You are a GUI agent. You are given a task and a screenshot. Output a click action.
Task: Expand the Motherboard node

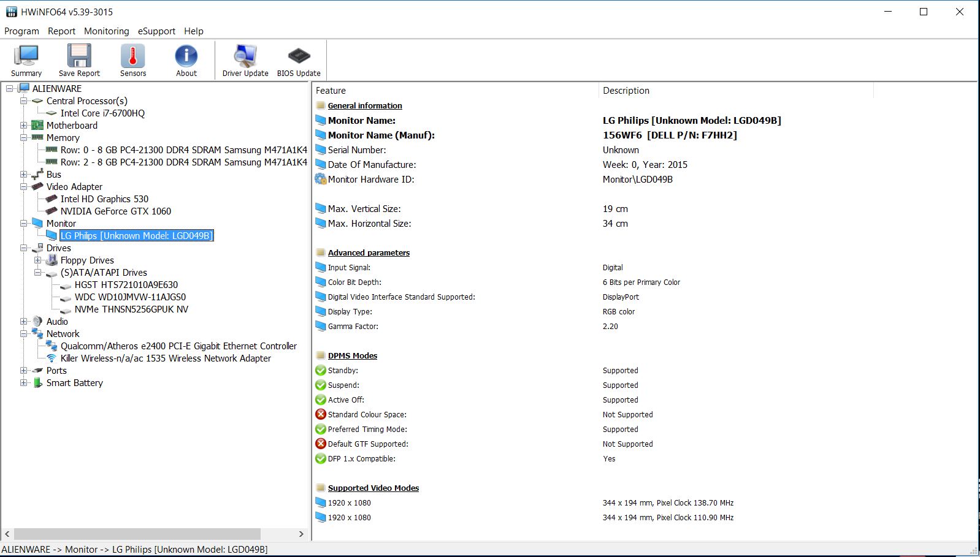pos(23,125)
